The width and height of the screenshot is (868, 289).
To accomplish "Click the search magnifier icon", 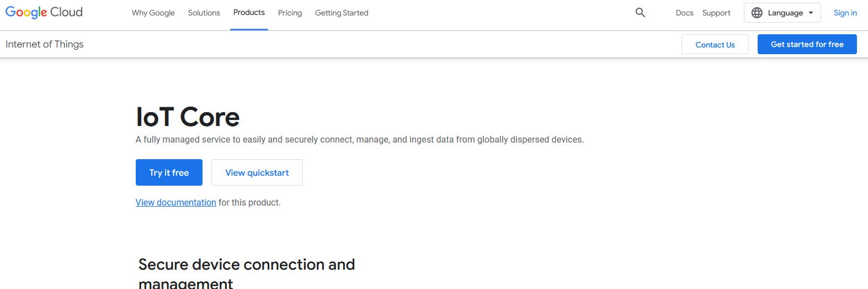I will (640, 13).
